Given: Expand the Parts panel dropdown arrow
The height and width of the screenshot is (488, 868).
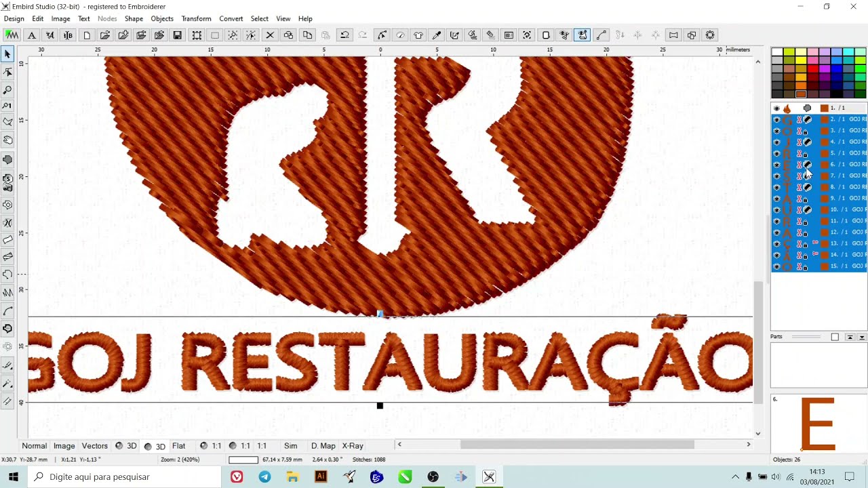Looking at the screenshot, I should point(862,337).
